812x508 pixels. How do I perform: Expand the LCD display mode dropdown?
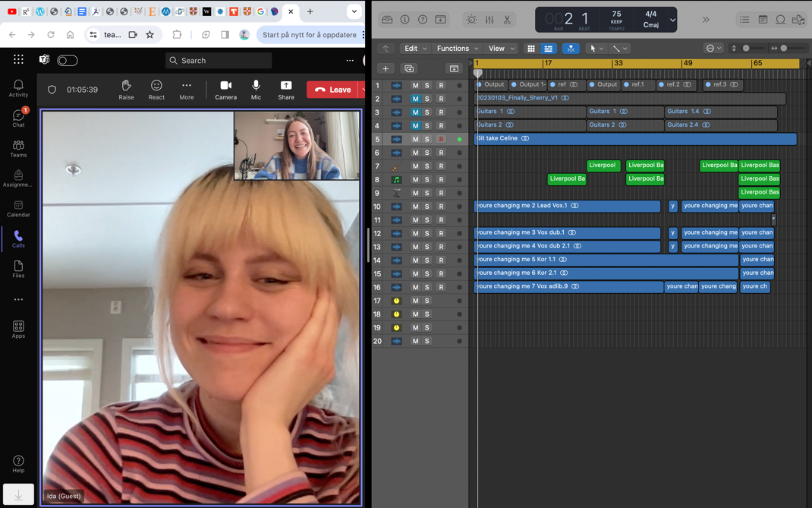pyautogui.click(x=672, y=20)
